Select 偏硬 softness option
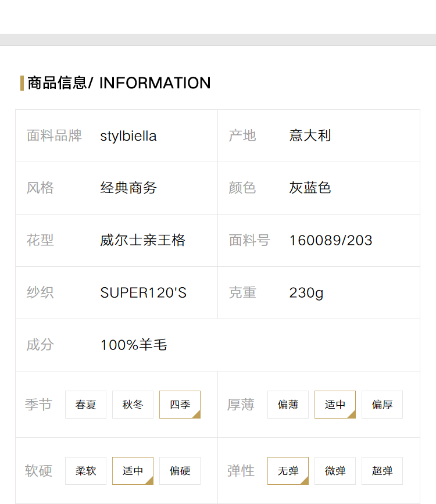This screenshot has height=504, width=436. click(180, 470)
